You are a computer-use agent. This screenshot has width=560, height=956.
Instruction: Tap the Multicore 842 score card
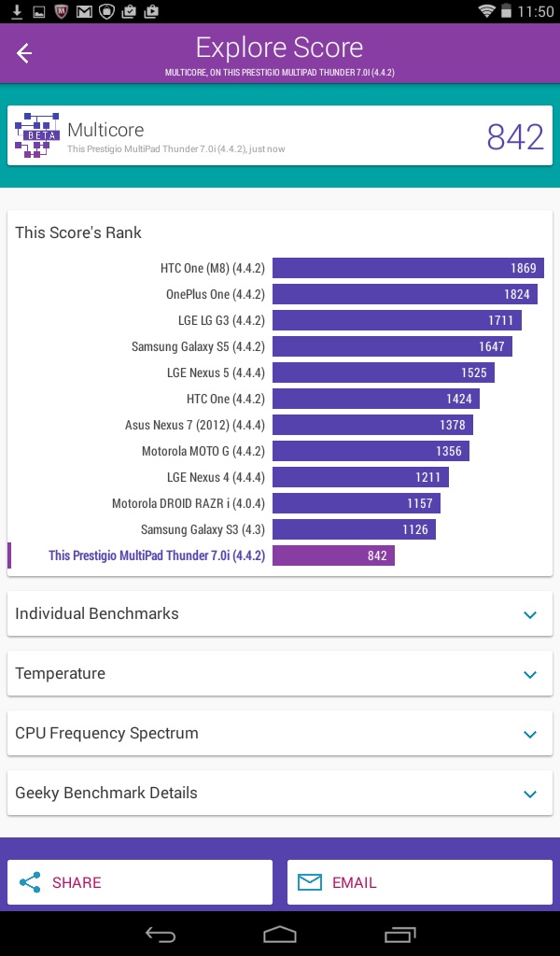tap(280, 136)
